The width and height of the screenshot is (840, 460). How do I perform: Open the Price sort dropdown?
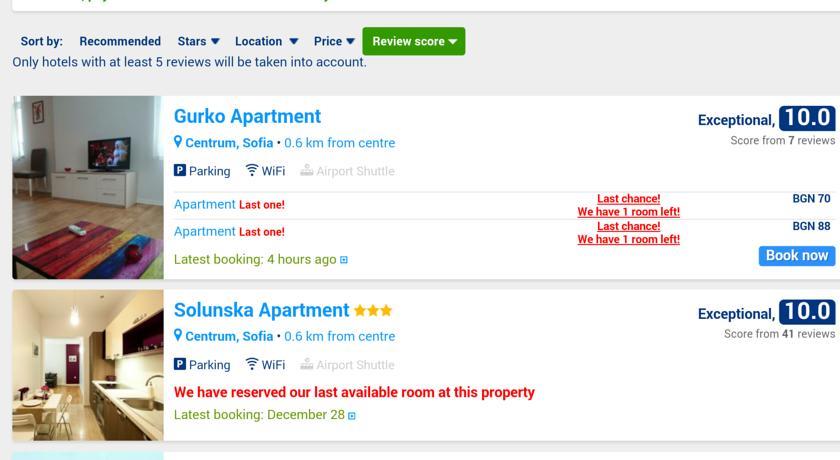pos(334,41)
